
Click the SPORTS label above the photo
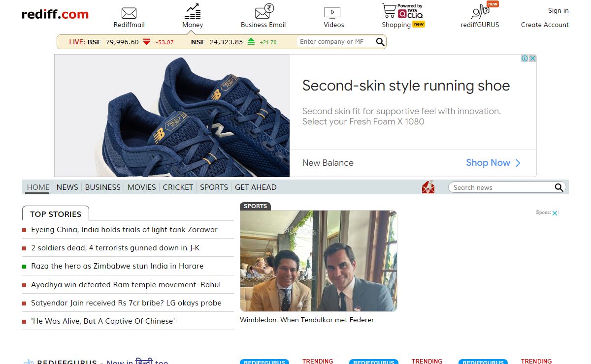click(255, 206)
